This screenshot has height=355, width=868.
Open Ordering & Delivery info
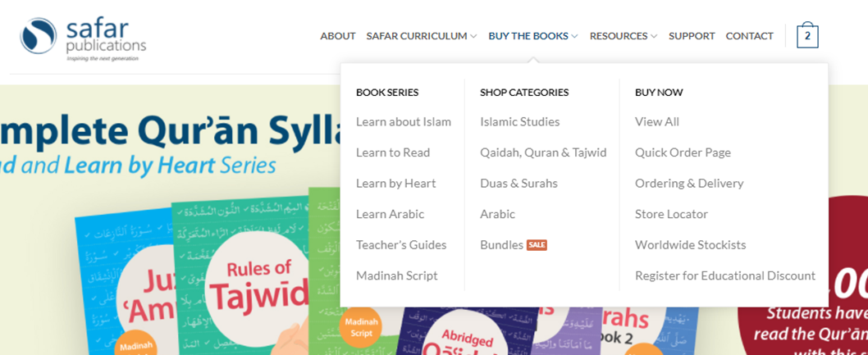coord(689,184)
